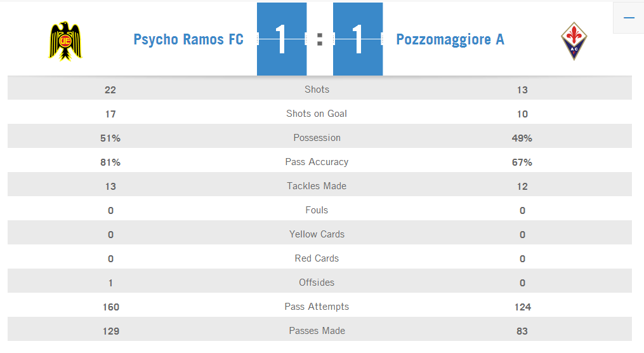This screenshot has height=353, width=644.
Task: Click the Fouls stat label
Action: click(317, 210)
